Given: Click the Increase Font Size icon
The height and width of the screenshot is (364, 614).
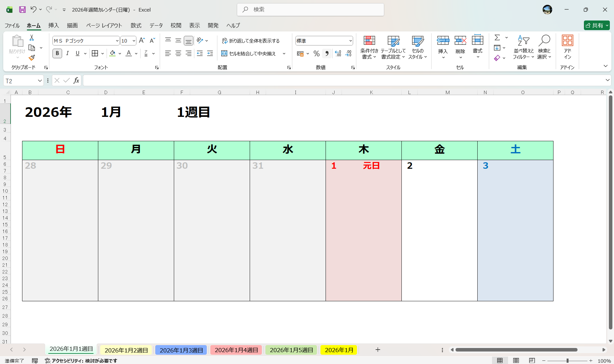Looking at the screenshot, I should point(142,40).
